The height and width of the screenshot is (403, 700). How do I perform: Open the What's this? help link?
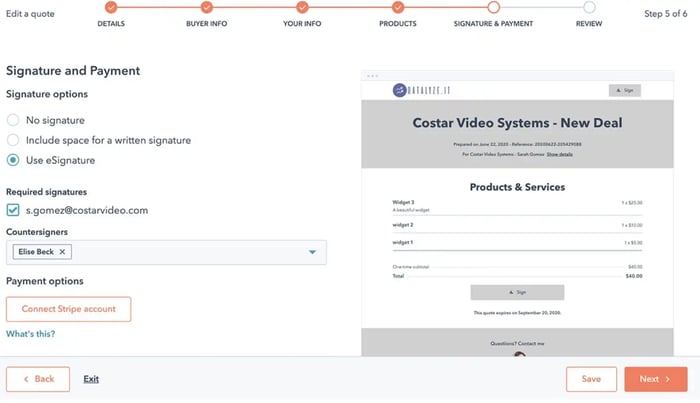pos(30,333)
